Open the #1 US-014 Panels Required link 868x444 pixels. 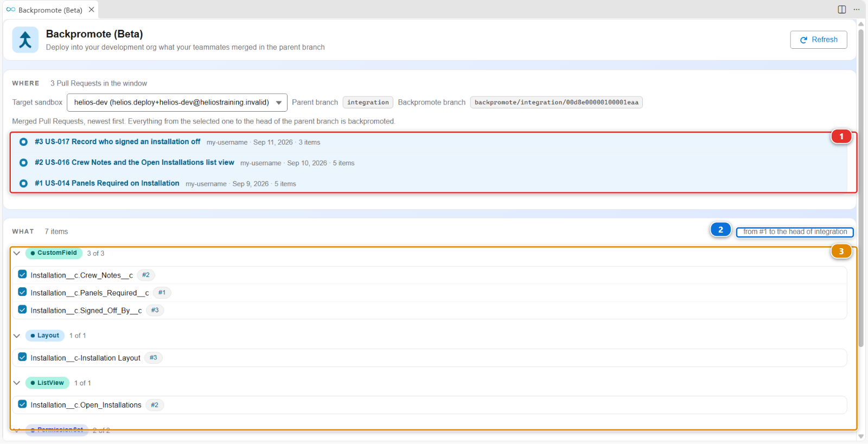click(x=107, y=183)
